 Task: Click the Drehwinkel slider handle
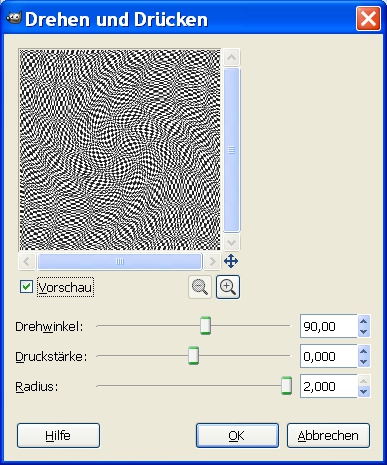(x=205, y=326)
